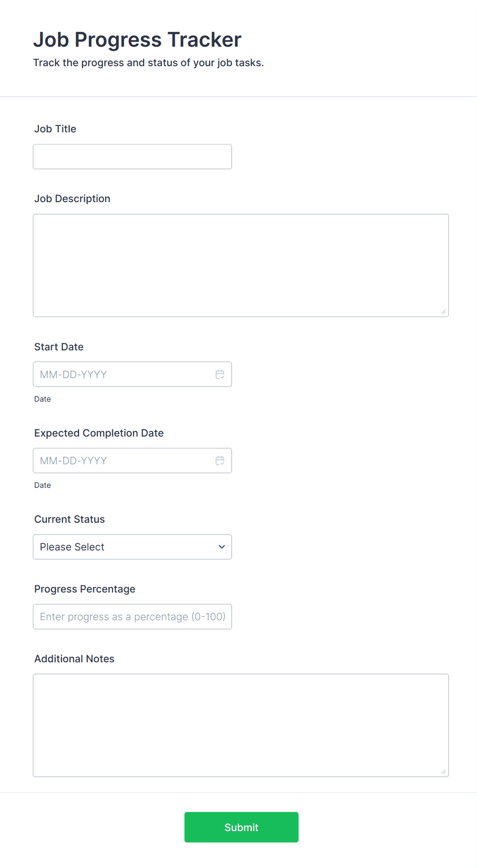Click the Additional Notes label
477x868 pixels.
click(x=74, y=659)
